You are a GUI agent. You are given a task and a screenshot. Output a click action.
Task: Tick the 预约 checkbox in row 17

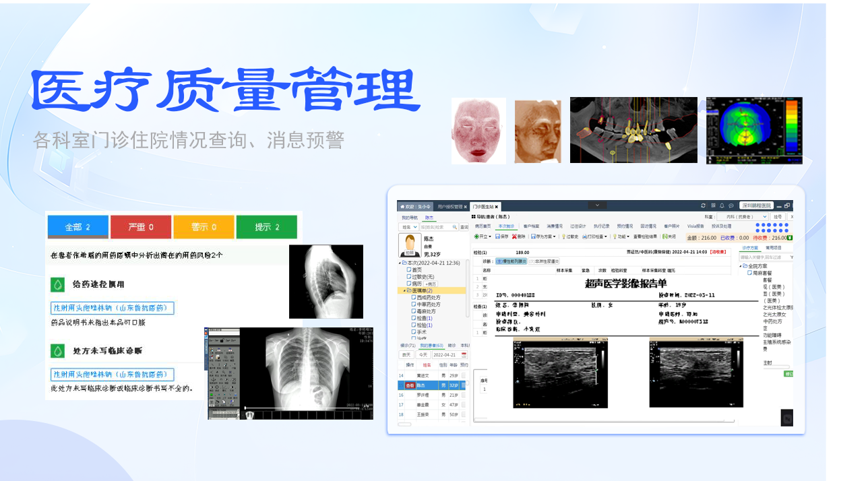(464, 405)
